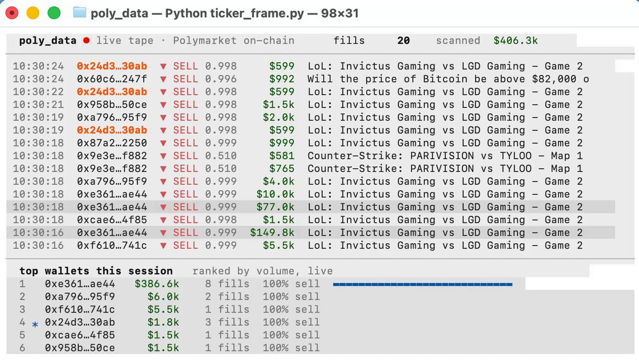Click the 'Polymarket on-chain' header text
Screen dimensions: 639x364
234,40
